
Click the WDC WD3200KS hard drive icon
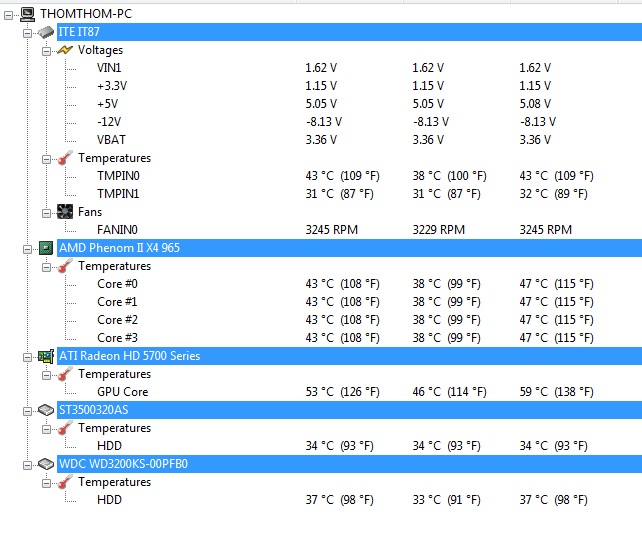pyautogui.click(x=46, y=464)
